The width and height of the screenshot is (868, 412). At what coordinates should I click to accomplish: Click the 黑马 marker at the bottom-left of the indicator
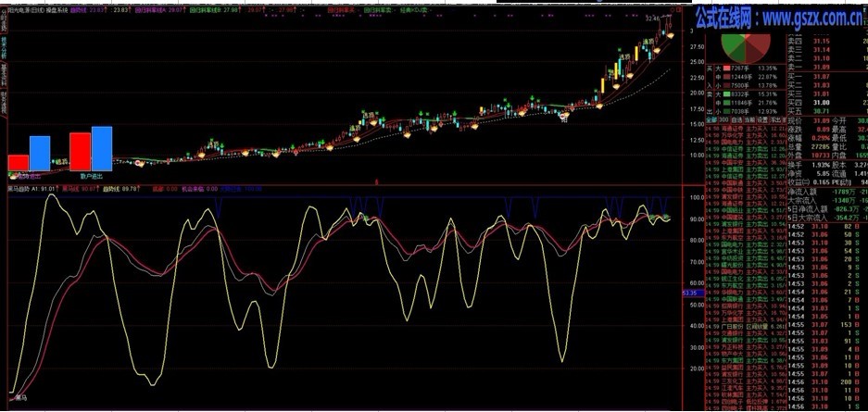[21, 397]
